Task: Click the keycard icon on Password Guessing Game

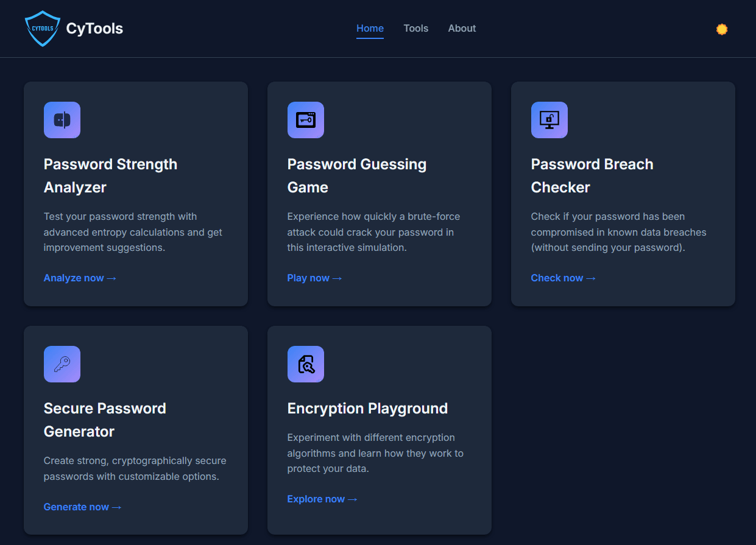Action: pyautogui.click(x=305, y=120)
